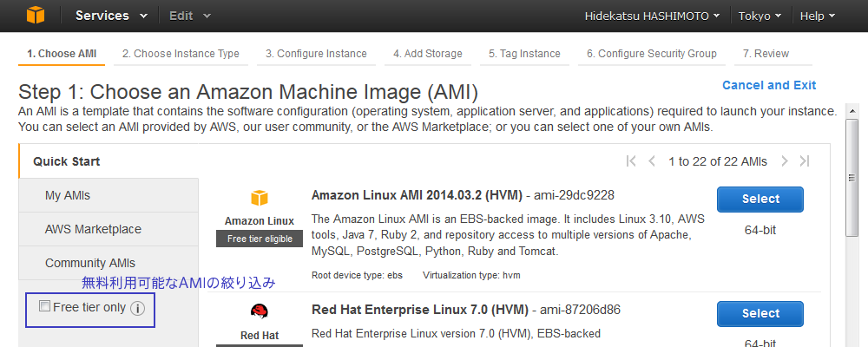Click the Cancel and Exit link
The height and width of the screenshot is (347, 868).
click(x=769, y=85)
